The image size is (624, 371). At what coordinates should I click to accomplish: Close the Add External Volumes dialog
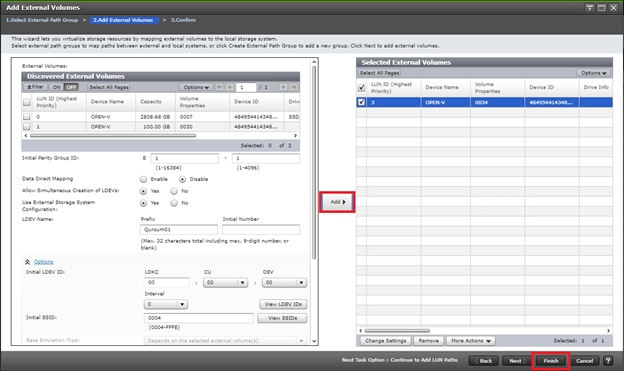(613, 8)
